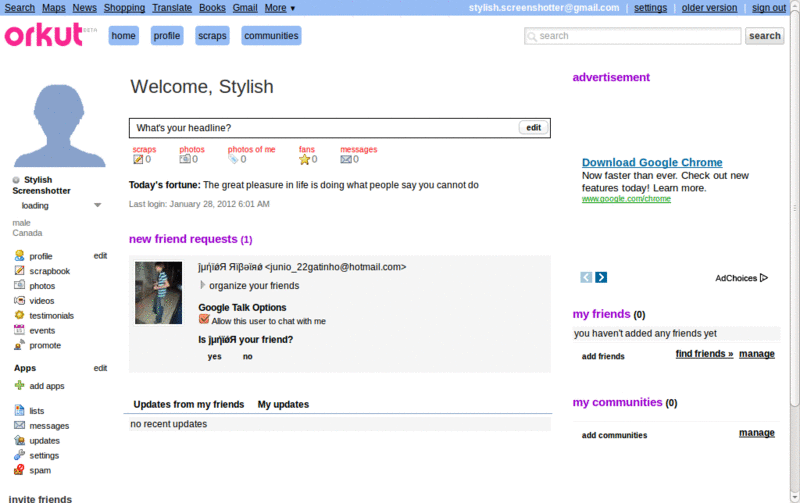Open the scrapbook icon in sidebar
The height and width of the screenshot is (503, 800).
coord(19,270)
